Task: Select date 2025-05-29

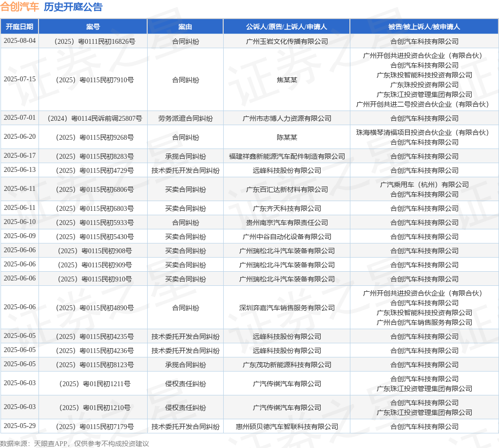Action: 19,426
